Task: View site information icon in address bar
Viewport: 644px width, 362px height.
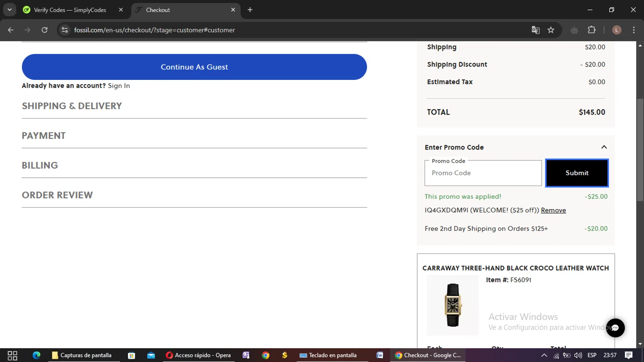Action: 65,30
